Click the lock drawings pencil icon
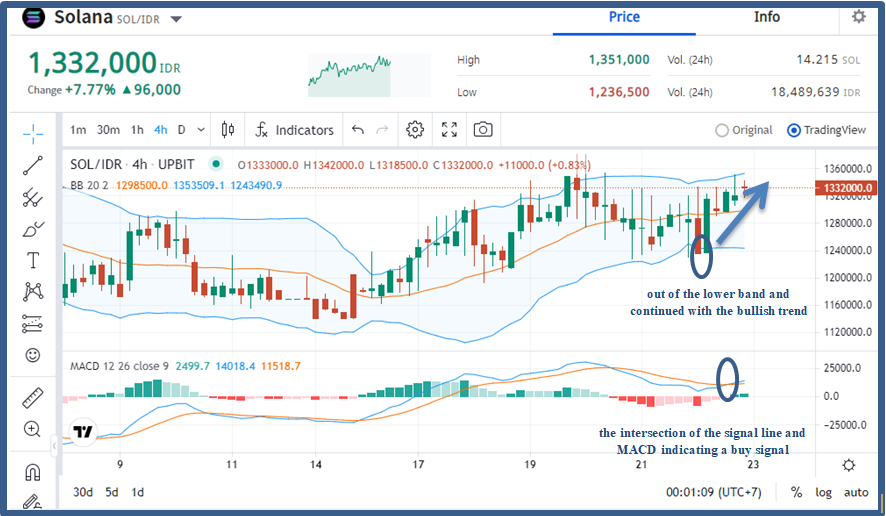 (x=32, y=502)
